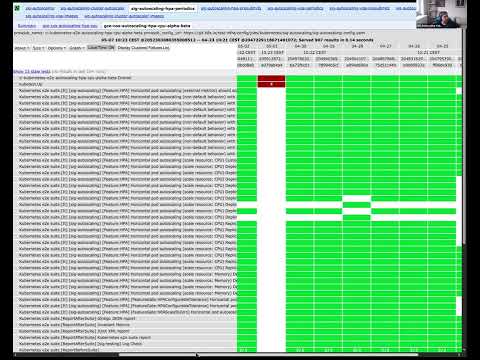480x360 pixels.
Task: Select the alpha-beta Overall test row
Action: pyautogui.click(x=125, y=78)
